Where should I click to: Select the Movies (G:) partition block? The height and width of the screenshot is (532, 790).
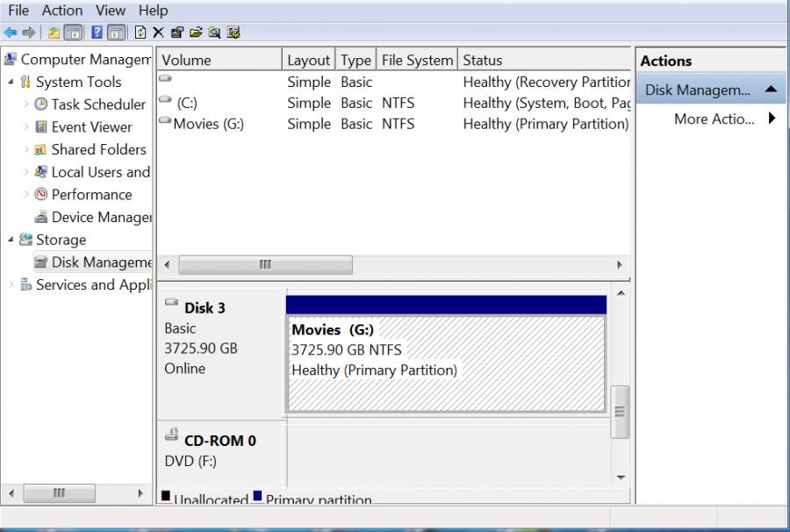tap(446, 363)
